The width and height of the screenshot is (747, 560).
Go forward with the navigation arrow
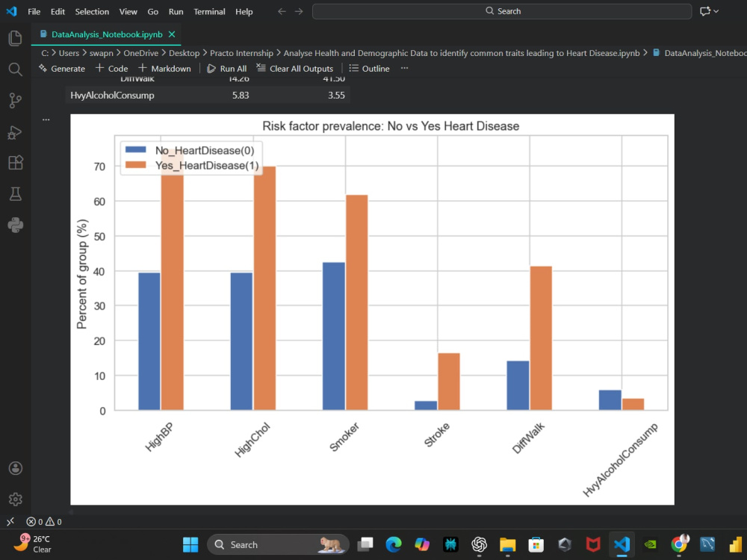pyautogui.click(x=299, y=11)
